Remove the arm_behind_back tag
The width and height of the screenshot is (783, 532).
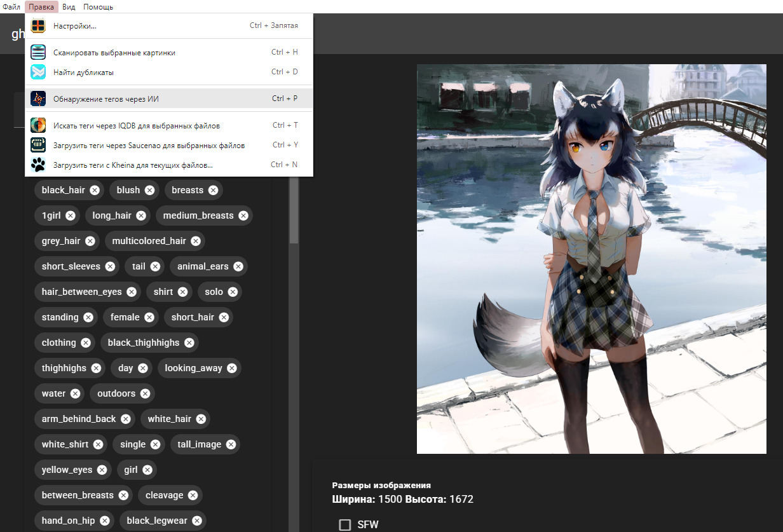click(126, 419)
